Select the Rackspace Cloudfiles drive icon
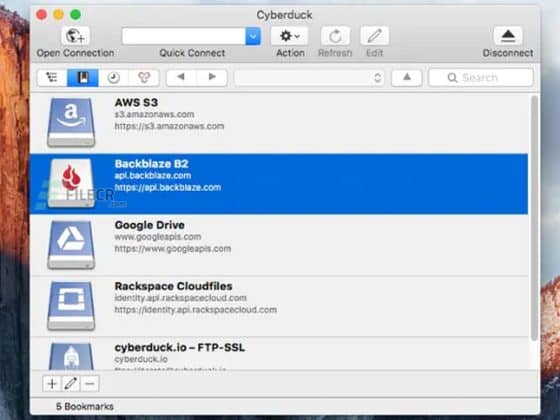This screenshot has height=420, width=560. coord(71,306)
